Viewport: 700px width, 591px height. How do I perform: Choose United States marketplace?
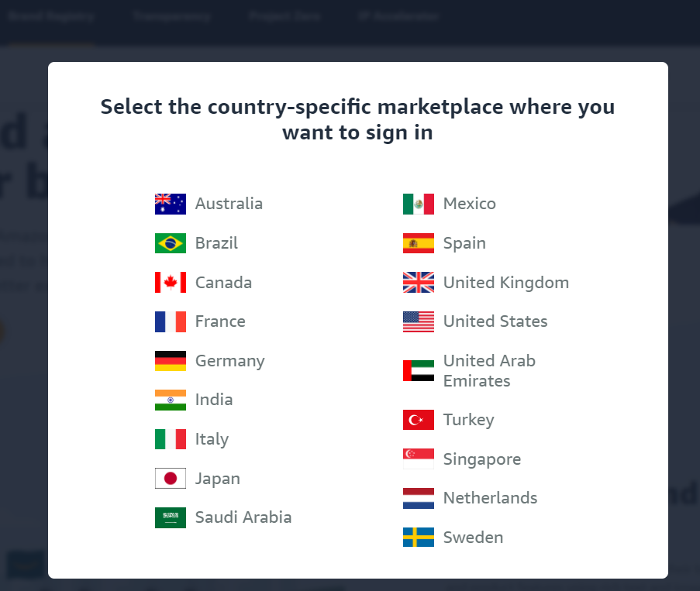[495, 321]
